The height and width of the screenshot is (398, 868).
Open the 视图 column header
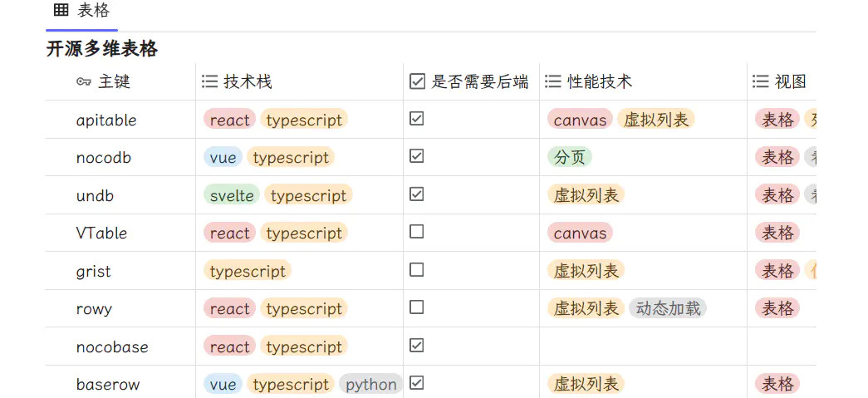coord(791,81)
